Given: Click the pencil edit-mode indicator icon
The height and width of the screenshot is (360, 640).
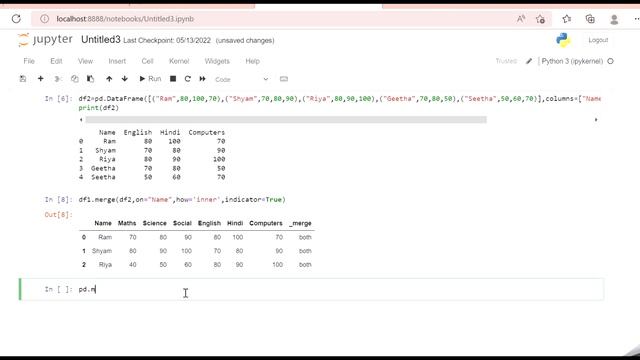Looking at the screenshot, I should (529, 61).
